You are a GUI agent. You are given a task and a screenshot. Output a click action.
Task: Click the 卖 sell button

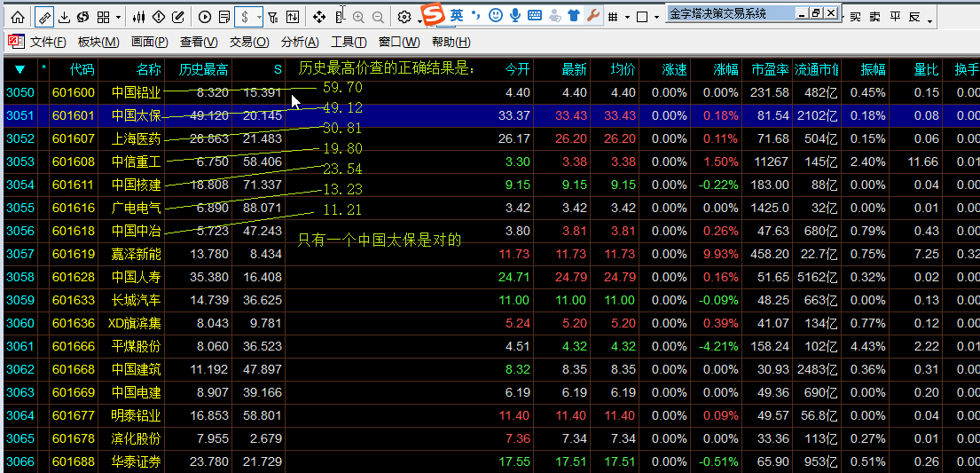tap(875, 17)
